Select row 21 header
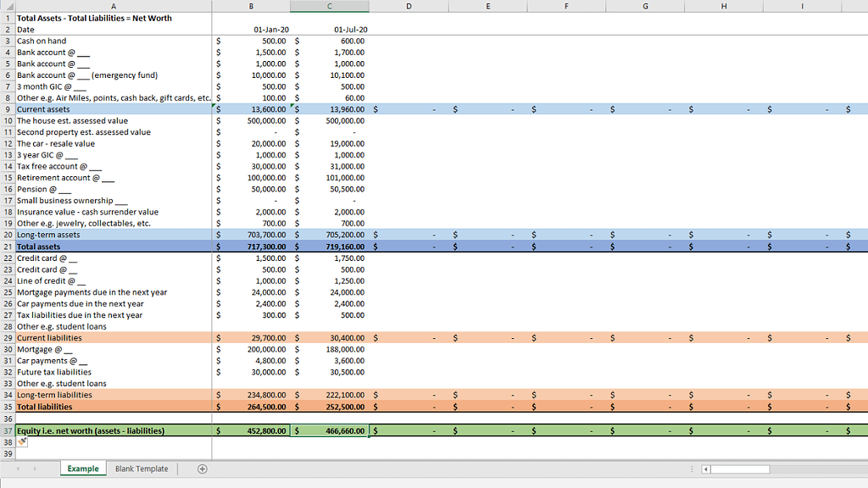The width and height of the screenshot is (868, 488). click(8, 247)
